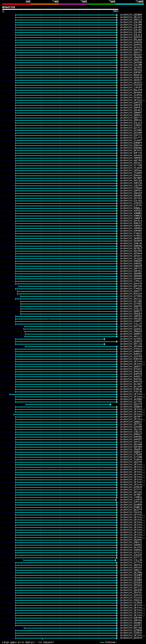Click the cyan ~100% identity legend bar
The width and height of the screenshot is (146, 644).
click(130, 4)
